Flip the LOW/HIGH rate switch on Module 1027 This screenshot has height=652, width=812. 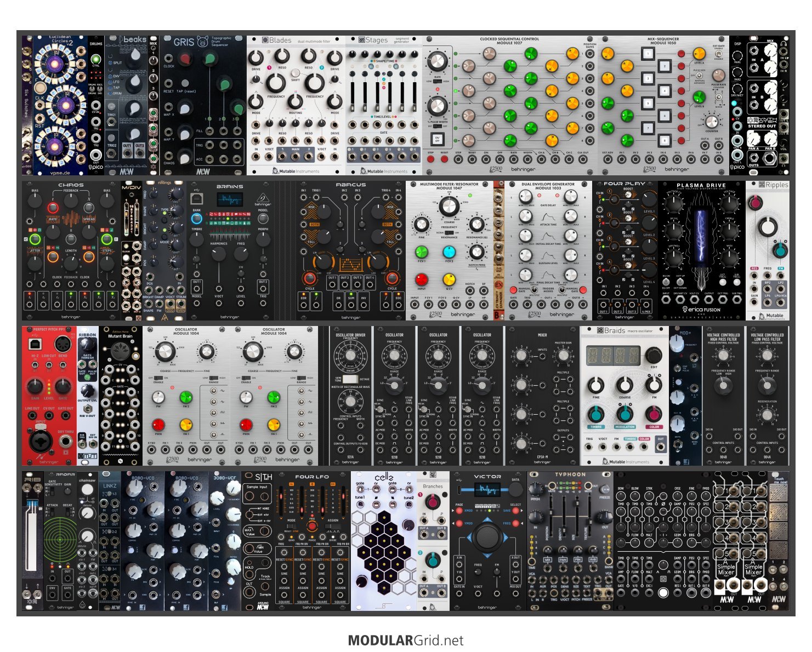(x=437, y=81)
